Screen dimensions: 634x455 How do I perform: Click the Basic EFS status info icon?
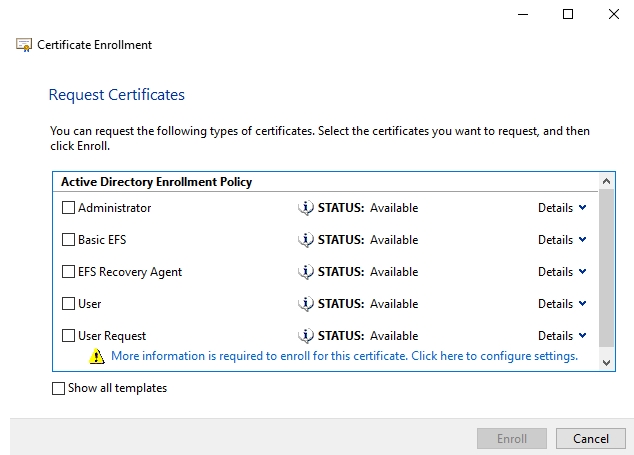[306, 240]
